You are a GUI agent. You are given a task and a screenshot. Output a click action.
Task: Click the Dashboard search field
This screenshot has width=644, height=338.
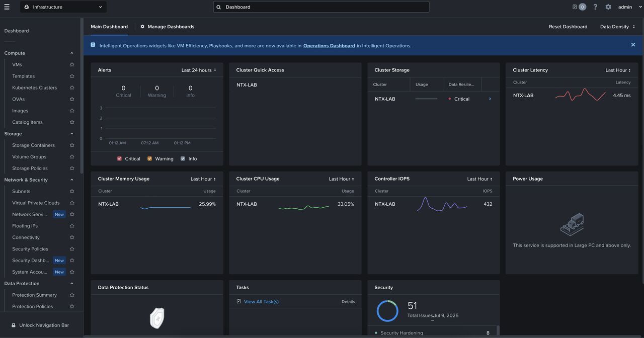[x=322, y=7]
